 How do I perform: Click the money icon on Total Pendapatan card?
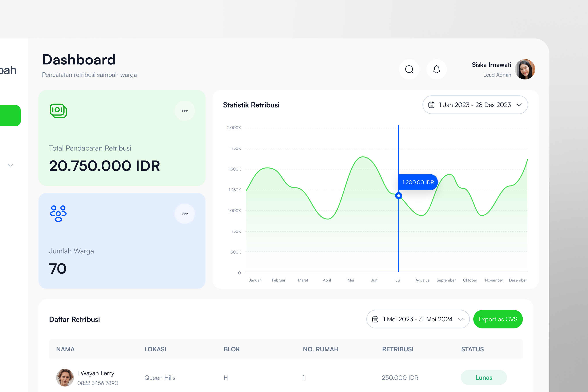coord(58,111)
